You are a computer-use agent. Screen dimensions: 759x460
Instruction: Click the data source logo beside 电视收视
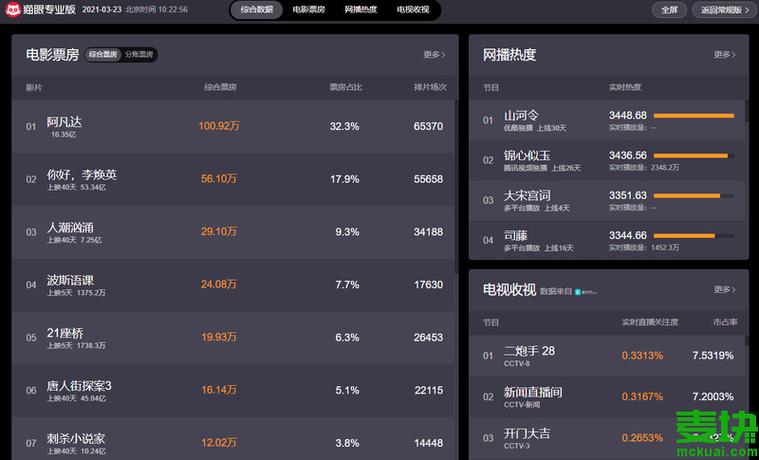click(x=585, y=291)
